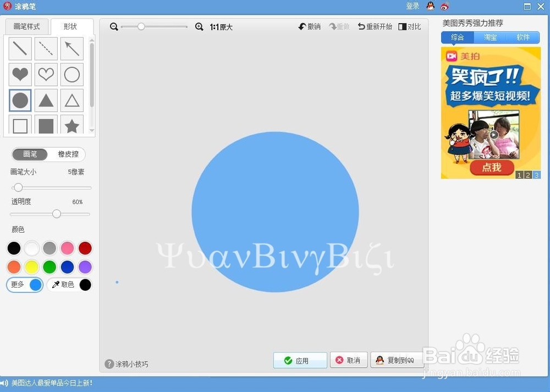Click 应用 to apply changes
Viewport: 550px width, 392px height.
coord(300,361)
